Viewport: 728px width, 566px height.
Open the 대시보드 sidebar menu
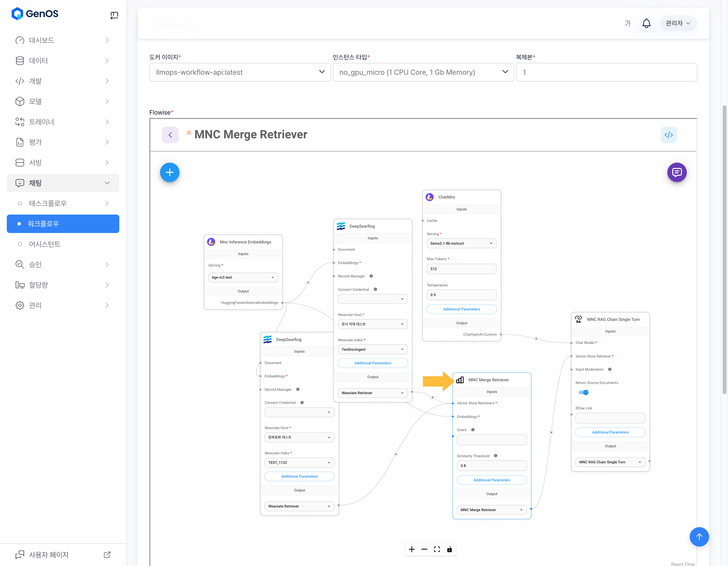[63, 40]
